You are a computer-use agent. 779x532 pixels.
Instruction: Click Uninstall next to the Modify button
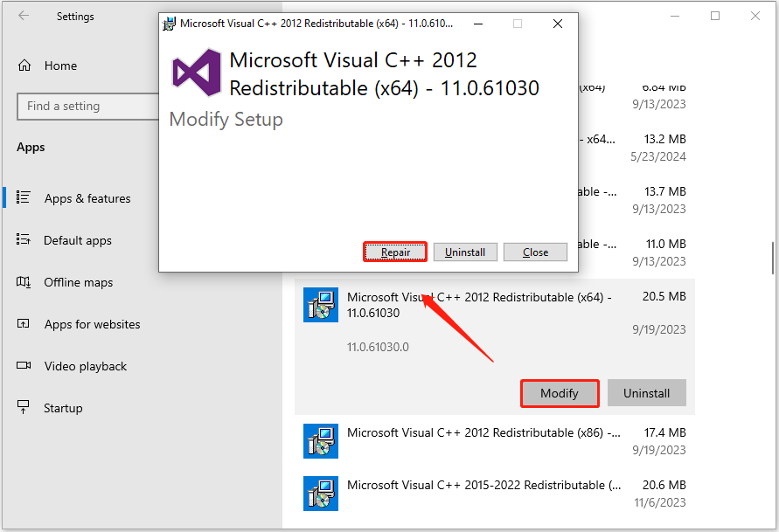coord(646,393)
